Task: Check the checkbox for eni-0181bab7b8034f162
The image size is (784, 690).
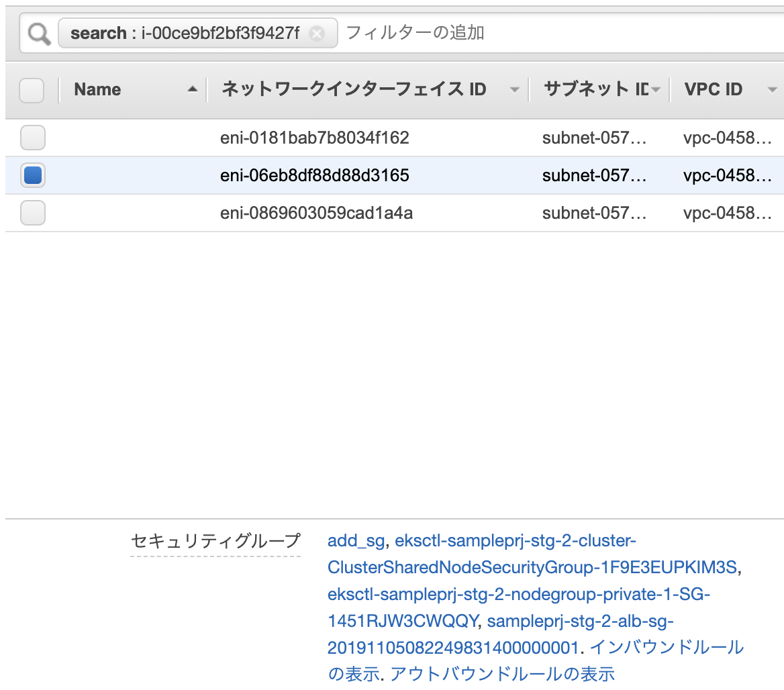Action: pyautogui.click(x=32, y=137)
